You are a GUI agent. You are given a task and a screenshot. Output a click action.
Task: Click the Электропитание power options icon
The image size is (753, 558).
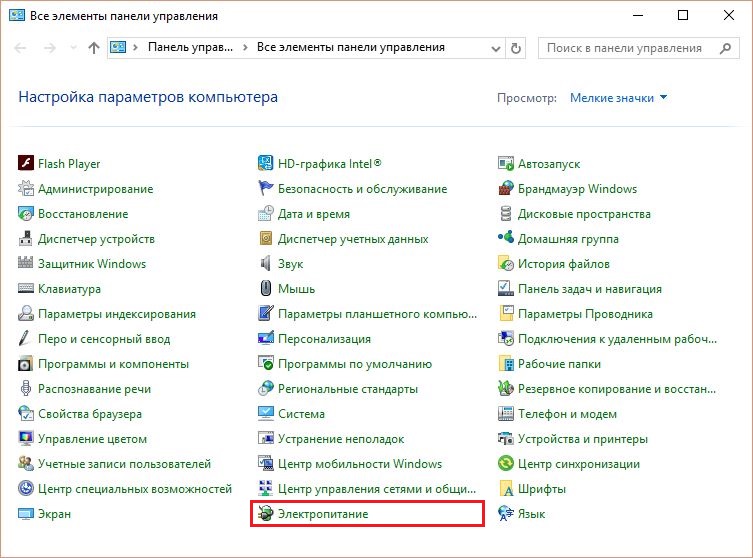[x=266, y=513]
